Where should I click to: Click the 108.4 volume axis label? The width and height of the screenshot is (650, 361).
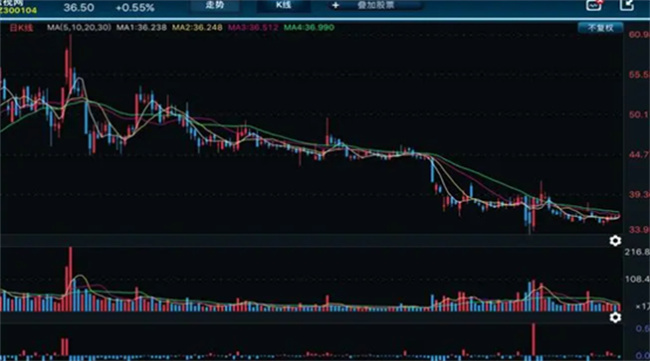pos(637,279)
